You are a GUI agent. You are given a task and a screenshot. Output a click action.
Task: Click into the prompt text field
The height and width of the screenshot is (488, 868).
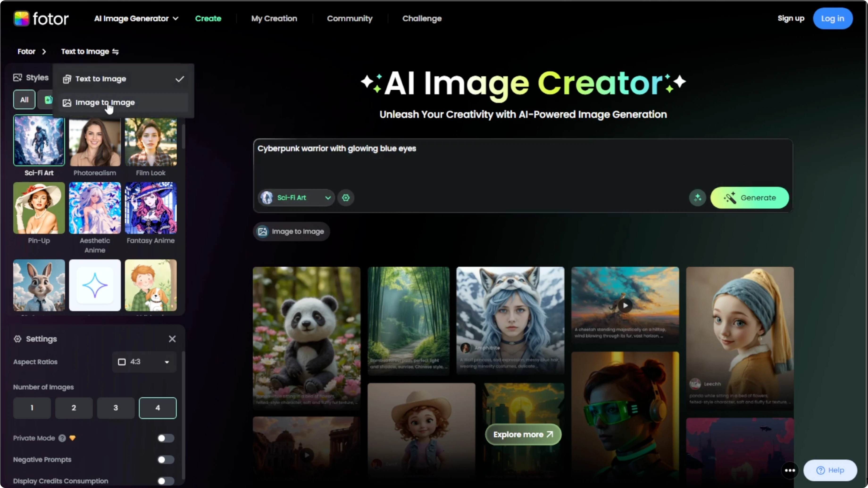[x=523, y=163]
